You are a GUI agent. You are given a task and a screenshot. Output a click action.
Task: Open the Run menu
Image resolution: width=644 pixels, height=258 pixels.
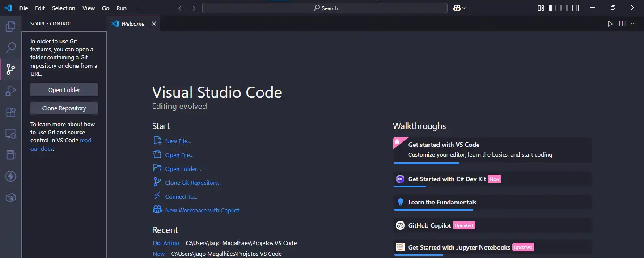(121, 8)
